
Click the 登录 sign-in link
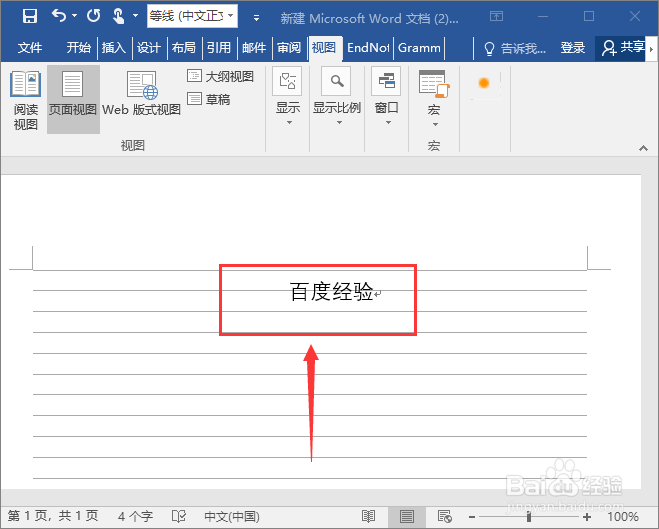point(572,48)
